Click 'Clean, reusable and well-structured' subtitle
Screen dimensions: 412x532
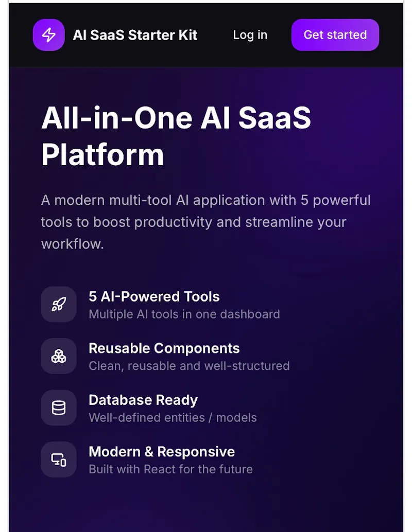(189, 366)
